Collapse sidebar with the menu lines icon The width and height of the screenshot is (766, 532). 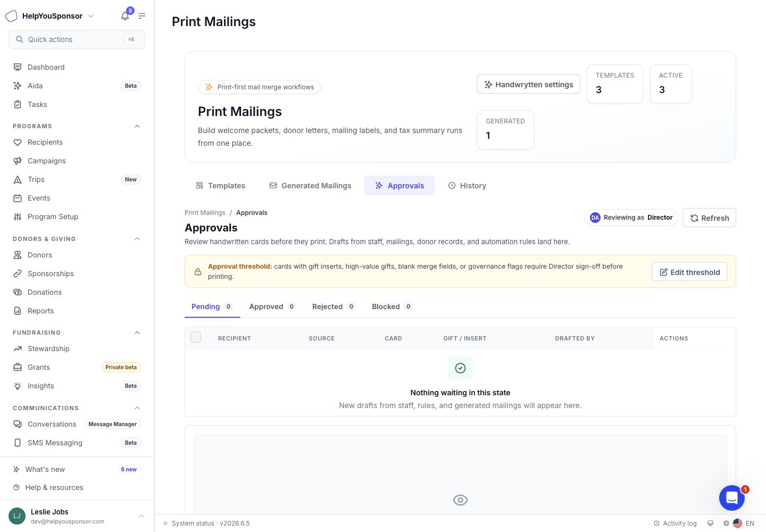pyautogui.click(x=142, y=16)
